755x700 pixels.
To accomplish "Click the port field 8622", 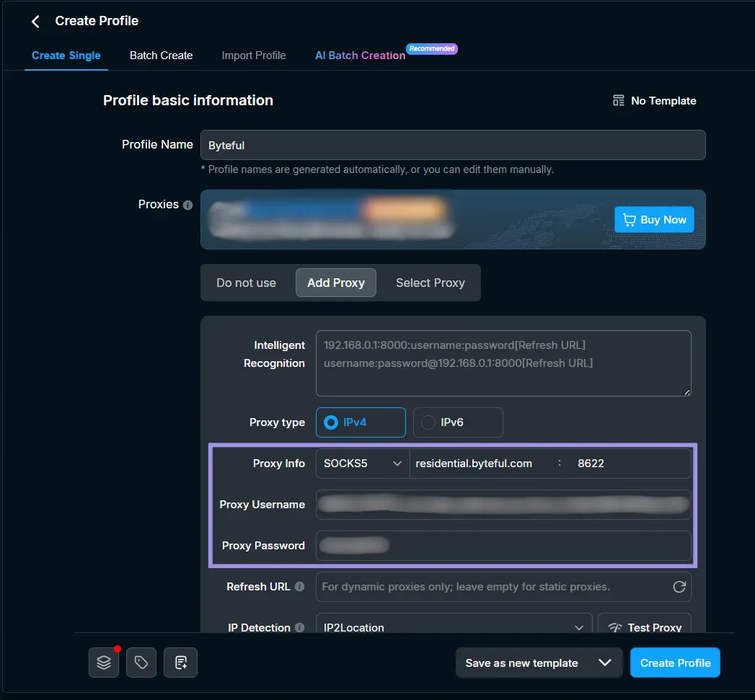I will (x=631, y=463).
